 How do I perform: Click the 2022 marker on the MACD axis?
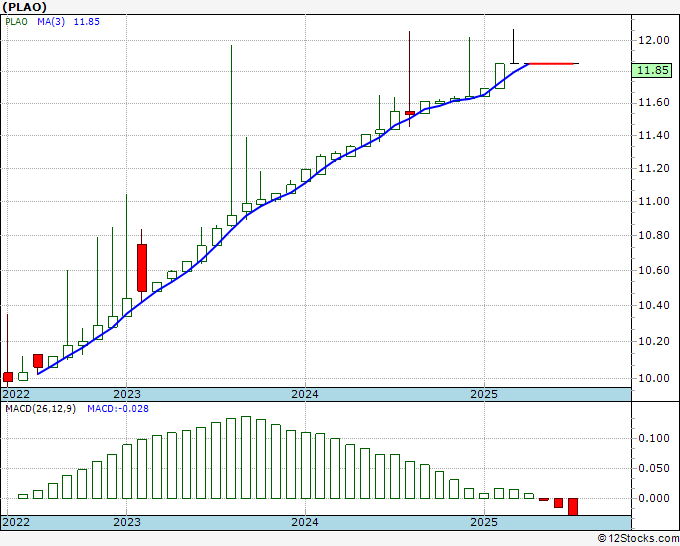16,522
